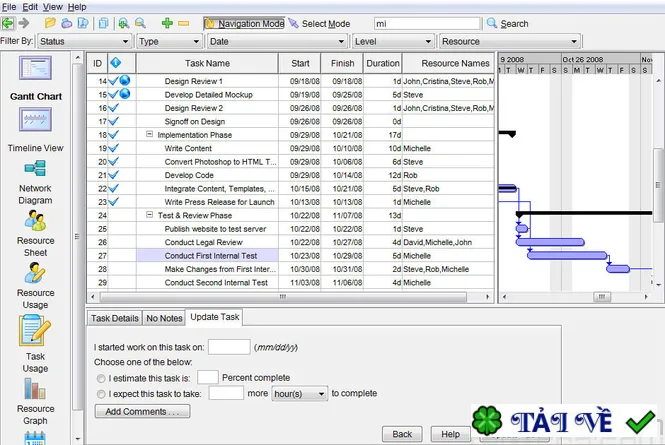Switch to the Task Details tab
This screenshot has height=445, width=665.
tap(115, 318)
